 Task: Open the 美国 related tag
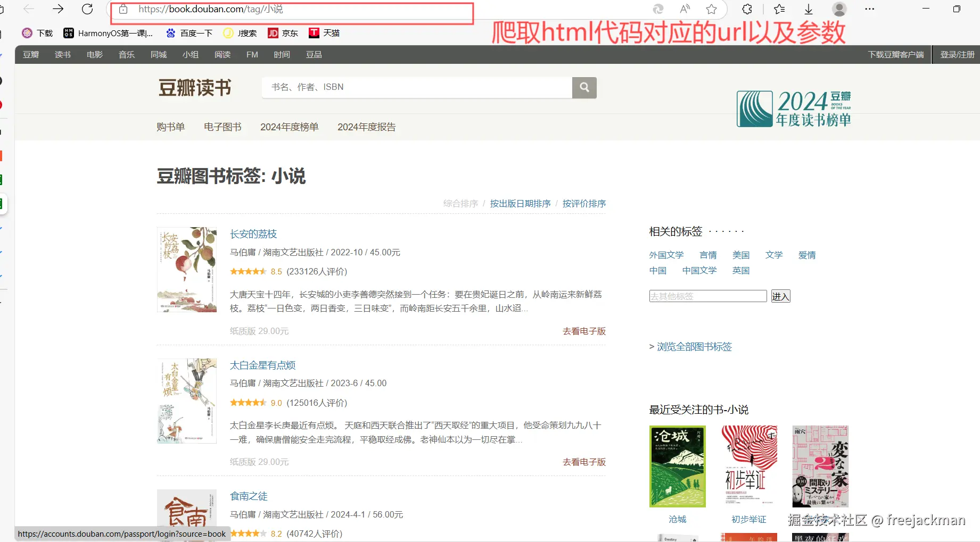point(741,255)
